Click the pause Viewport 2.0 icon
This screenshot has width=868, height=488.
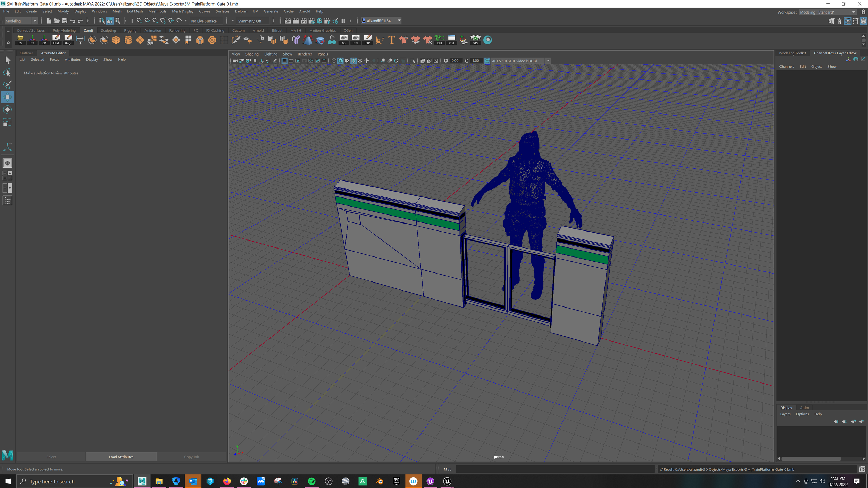[343, 21]
